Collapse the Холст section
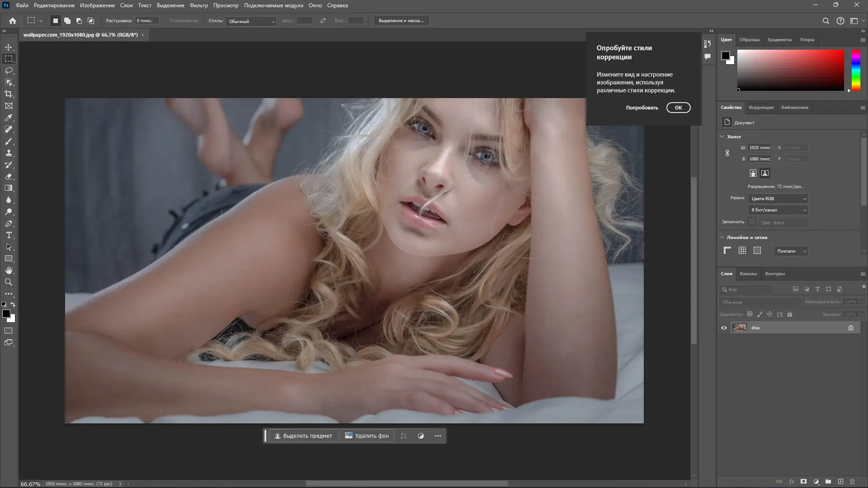The height and width of the screenshot is (488, 868). pos(722,136)
